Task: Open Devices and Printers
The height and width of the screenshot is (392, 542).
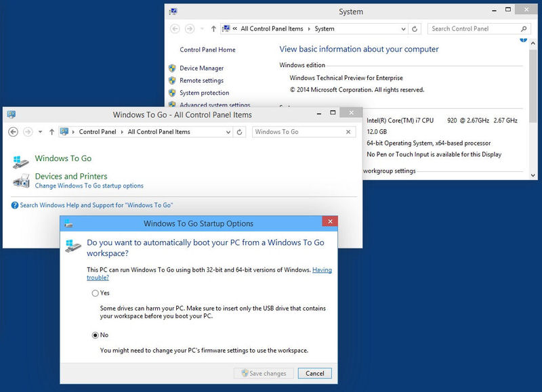Action: [71, 176]
